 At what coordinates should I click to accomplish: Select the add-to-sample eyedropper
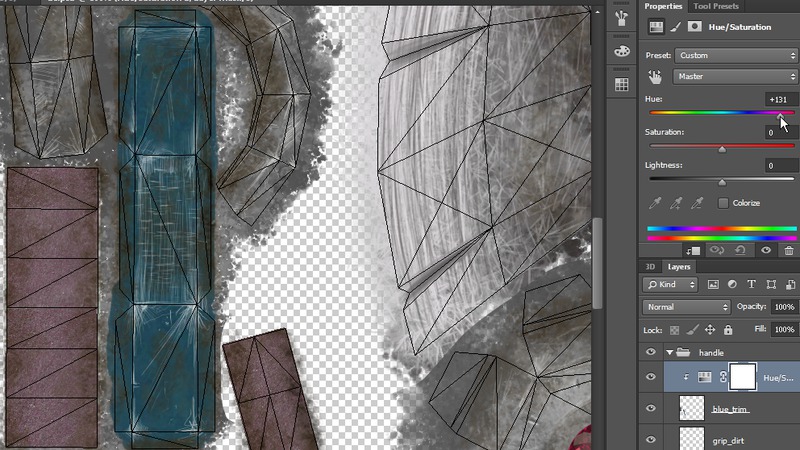coord(676,203)
